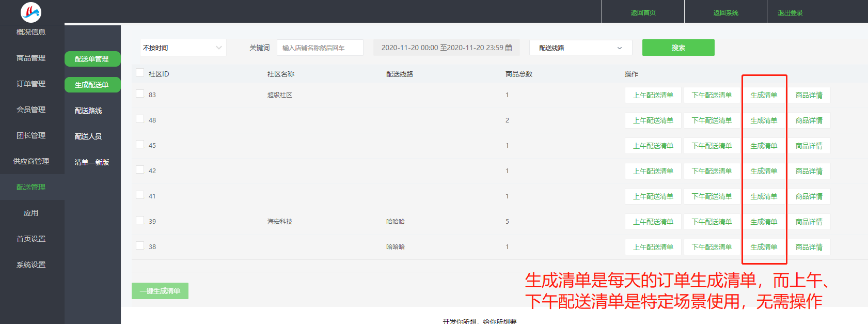The width and height of the screenshot is (868, 324).
Task: Select all rows with header checkbox
Action: pos(140,72)
